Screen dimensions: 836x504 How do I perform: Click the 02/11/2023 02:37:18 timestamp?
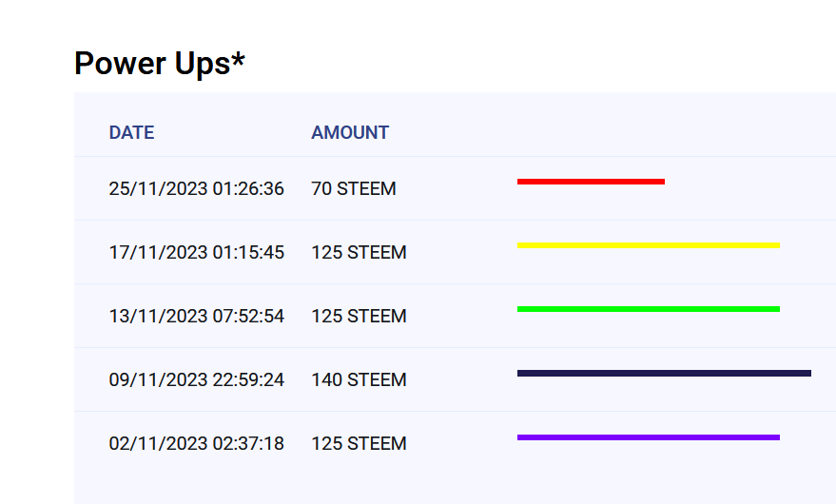point(196,444)
